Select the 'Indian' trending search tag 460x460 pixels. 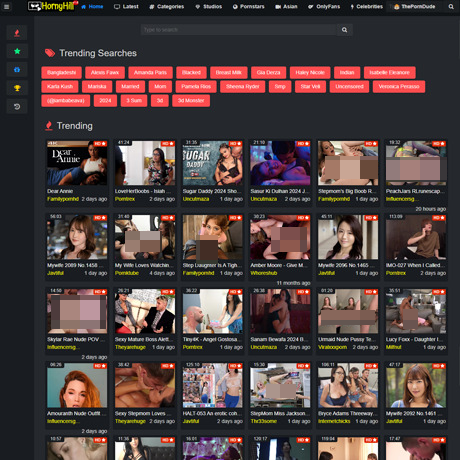(347, 73)
